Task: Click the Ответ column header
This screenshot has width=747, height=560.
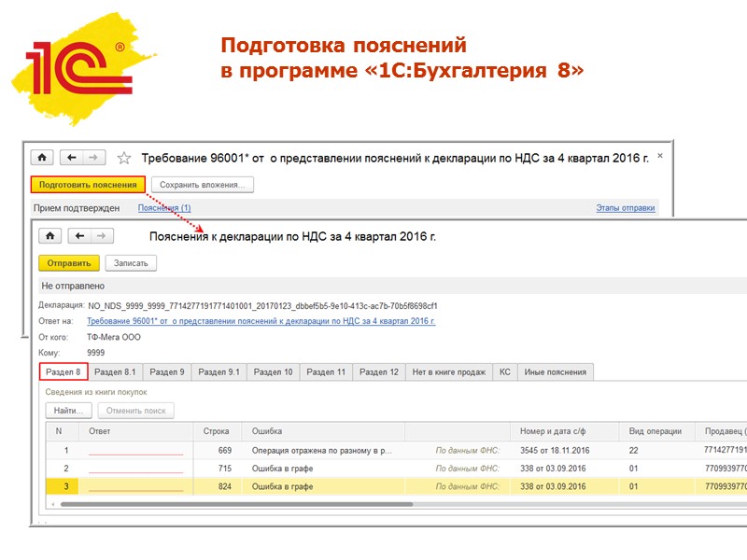Action: click(x=135, y=431)
